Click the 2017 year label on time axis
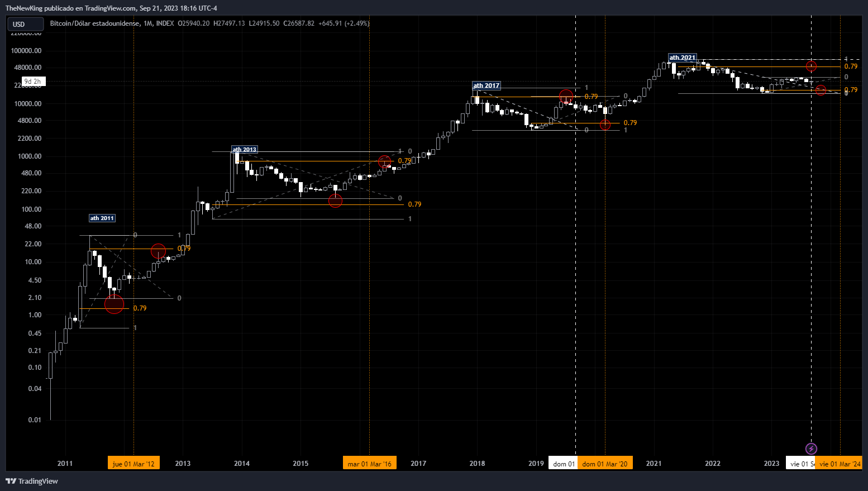The image size is (868, 491). (x=418, y=464)
